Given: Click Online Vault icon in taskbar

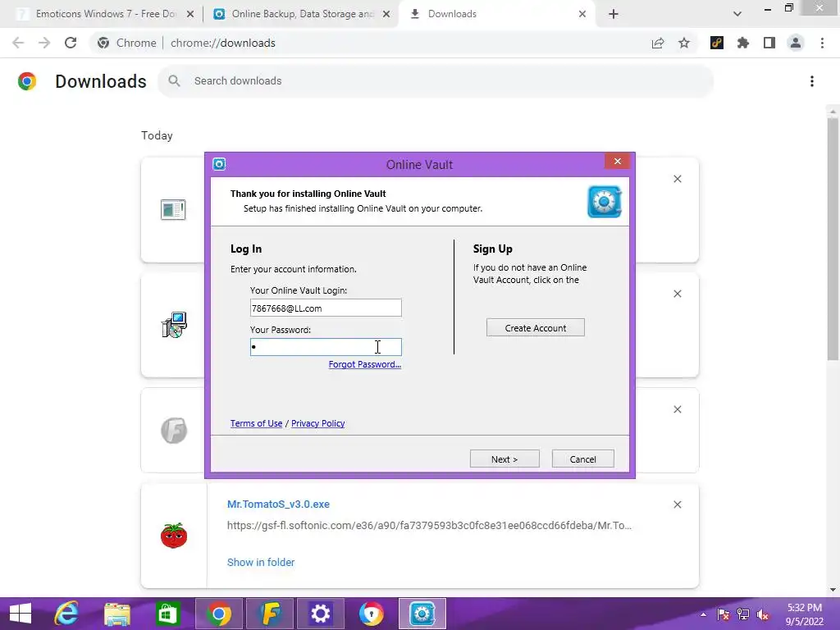Looking at the screenshot, I should [422, 614].
